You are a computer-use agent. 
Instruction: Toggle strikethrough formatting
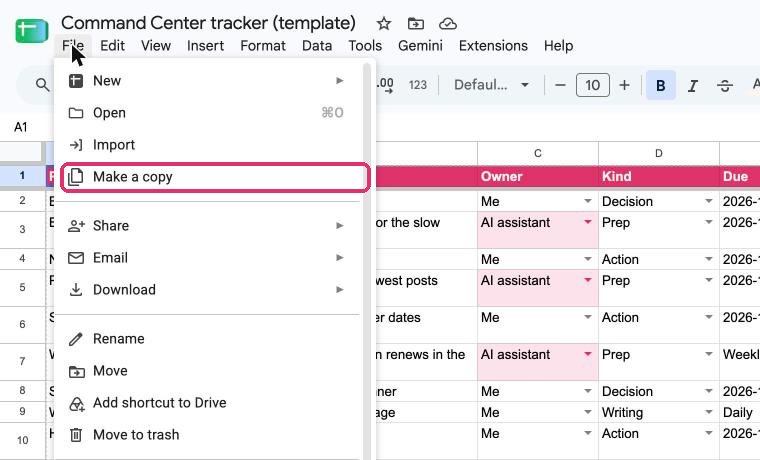(x=725, y=86)
